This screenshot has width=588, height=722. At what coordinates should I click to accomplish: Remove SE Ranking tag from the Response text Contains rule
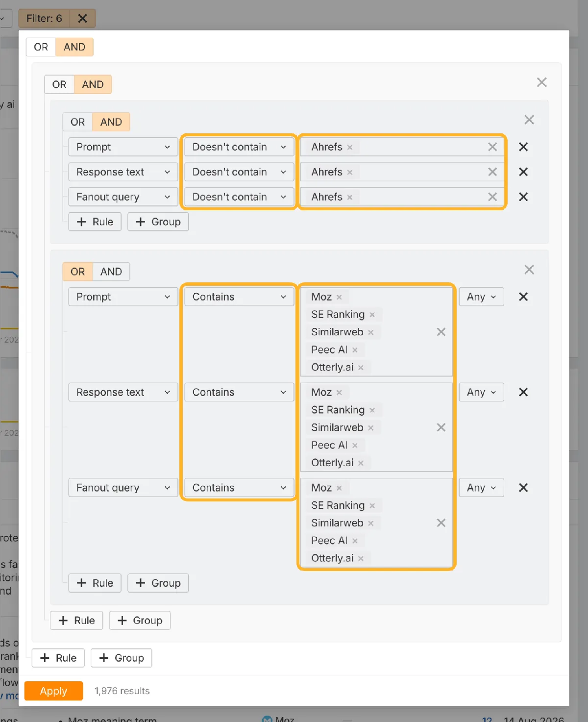(372, 410)
